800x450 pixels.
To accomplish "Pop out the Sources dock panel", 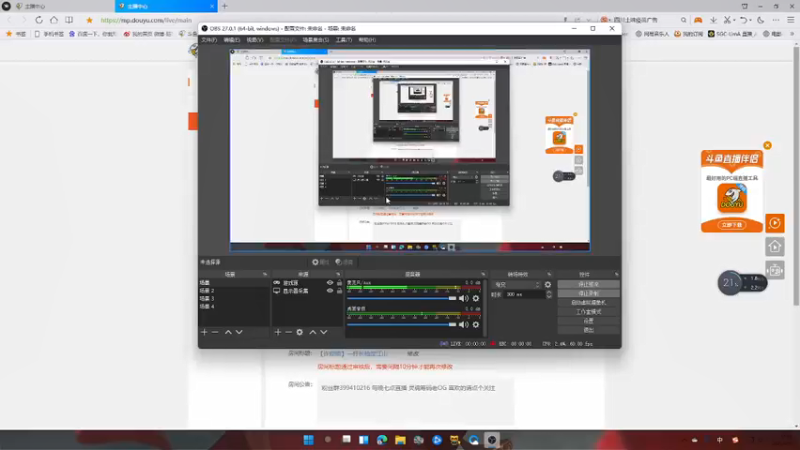I will 338,274.
